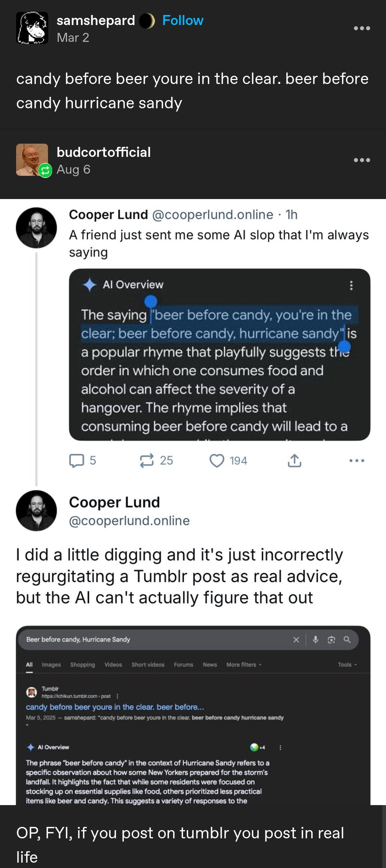Screen dimensions: 386x868
Task: Open the samshepard username link
Action: click(96, 21)
